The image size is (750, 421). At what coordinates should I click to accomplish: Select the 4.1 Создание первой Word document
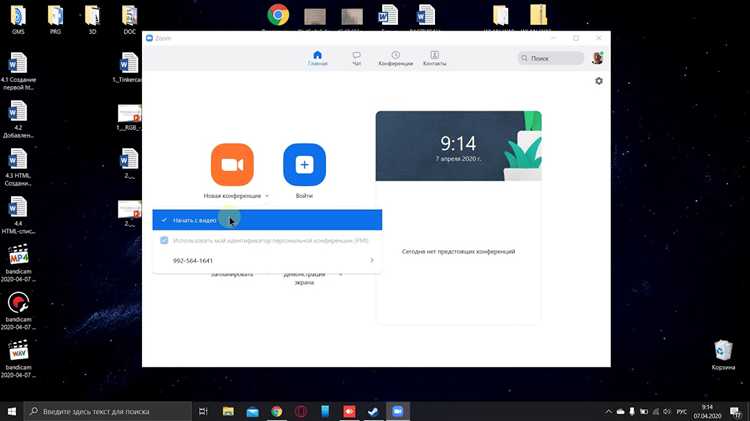point(18,71)
